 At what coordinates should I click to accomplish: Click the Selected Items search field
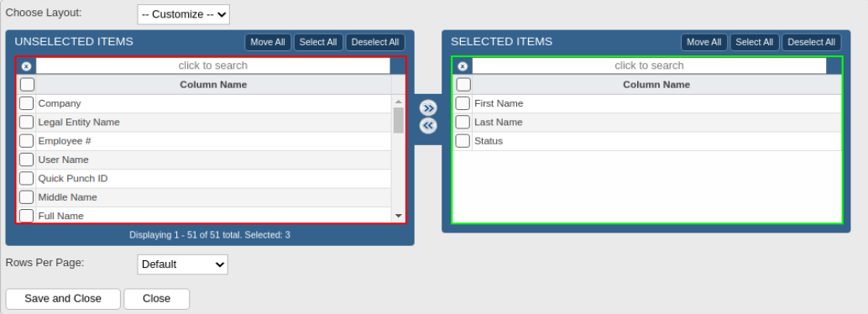coord(649,65)
